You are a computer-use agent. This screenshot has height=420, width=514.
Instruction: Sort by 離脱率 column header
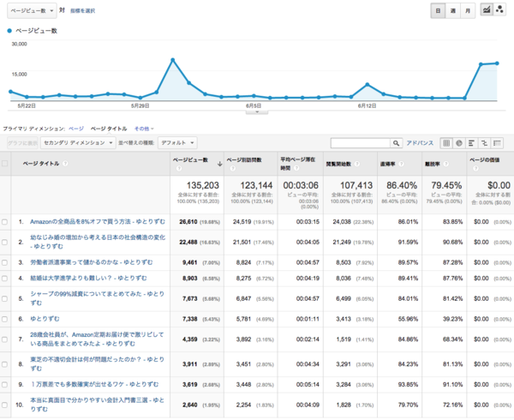click(433, 164)
